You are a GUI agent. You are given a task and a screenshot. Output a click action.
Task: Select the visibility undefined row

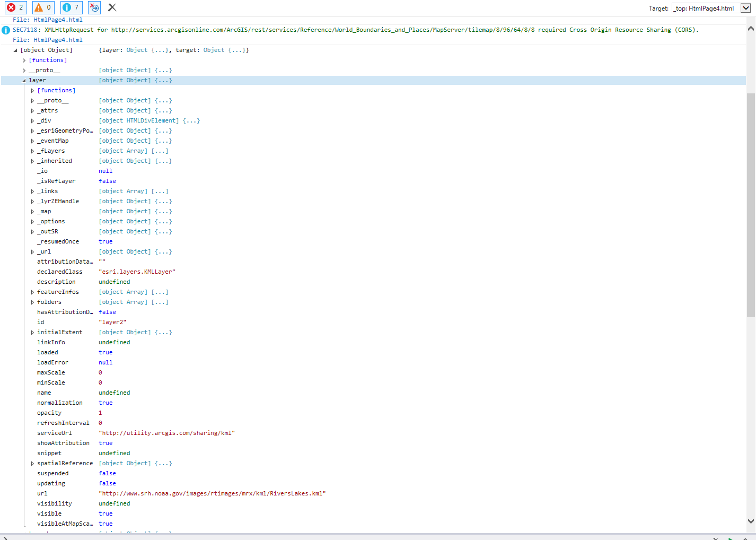373,503
